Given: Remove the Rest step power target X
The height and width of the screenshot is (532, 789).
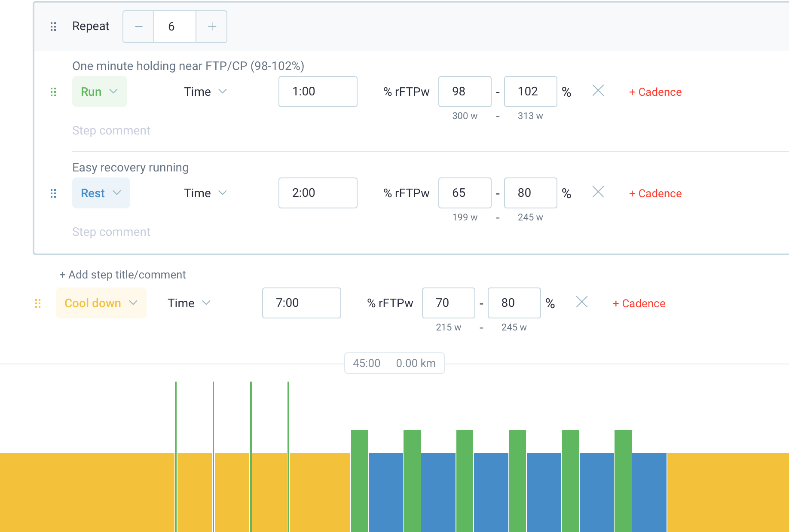Looking at the screenshot, I should click(598, 192).
